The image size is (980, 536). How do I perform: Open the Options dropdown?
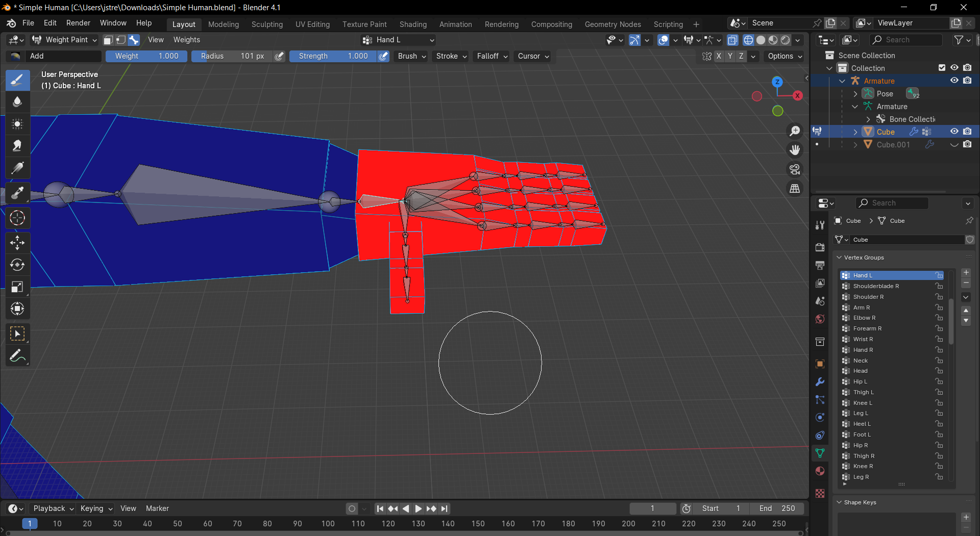[785, 56]
